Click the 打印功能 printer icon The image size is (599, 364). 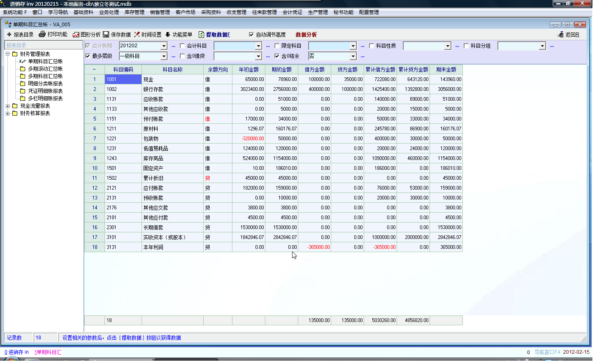point(42,35)
